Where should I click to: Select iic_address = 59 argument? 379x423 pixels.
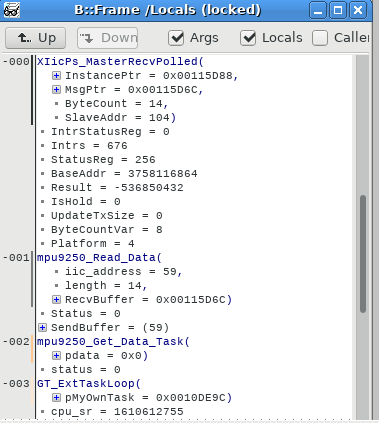point(124,272)
